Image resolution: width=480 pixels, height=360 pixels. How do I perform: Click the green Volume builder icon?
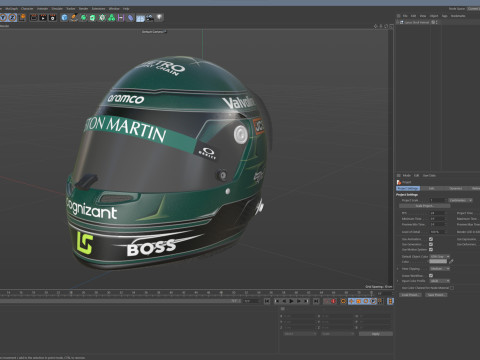pos(112,17)
